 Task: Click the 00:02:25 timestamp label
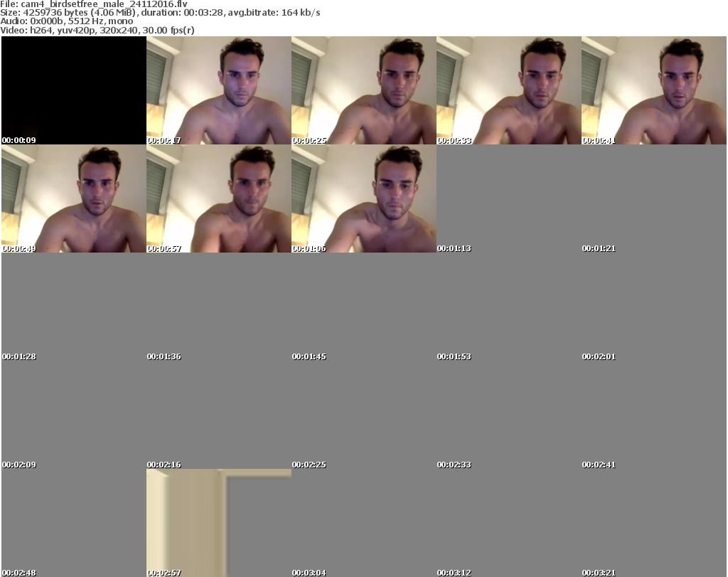pyautogui.click(x=309, y=465)
